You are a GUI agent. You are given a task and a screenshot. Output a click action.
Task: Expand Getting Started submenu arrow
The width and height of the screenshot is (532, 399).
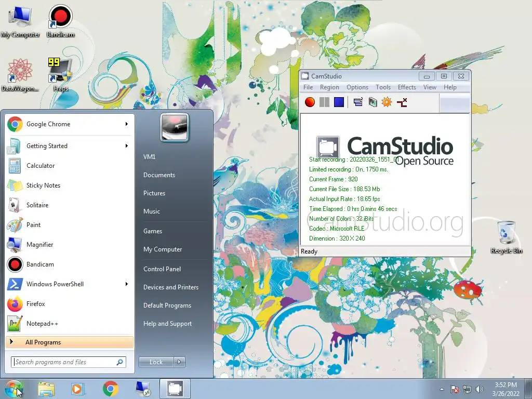(x=127, y=146)
